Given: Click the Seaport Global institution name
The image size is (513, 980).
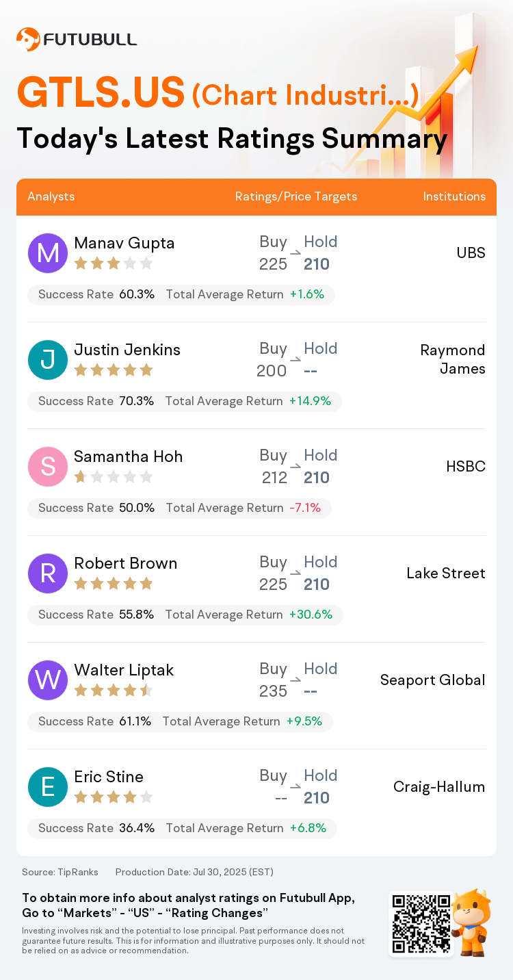Looking at the screenshot, I should [x=433, y=680].
